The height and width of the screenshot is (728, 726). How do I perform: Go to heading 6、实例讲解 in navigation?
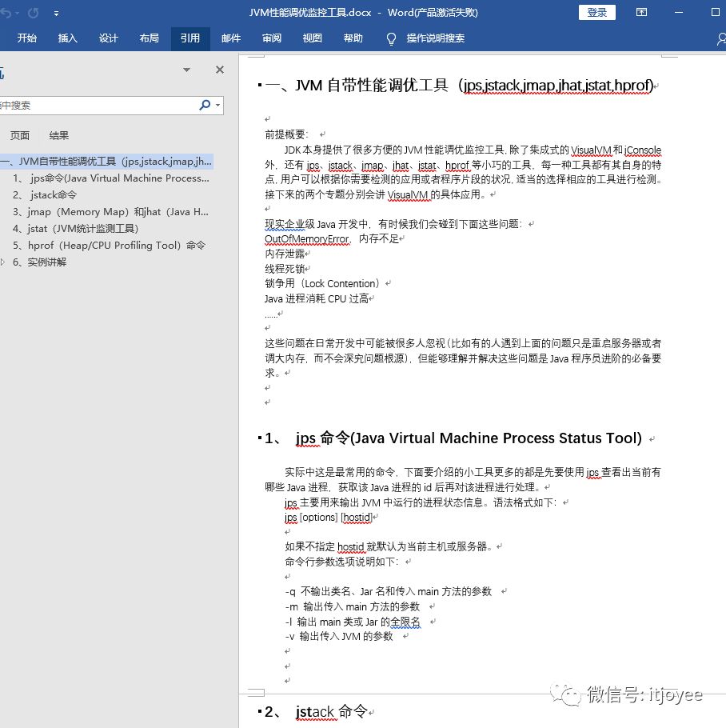(x=39, y=262)
